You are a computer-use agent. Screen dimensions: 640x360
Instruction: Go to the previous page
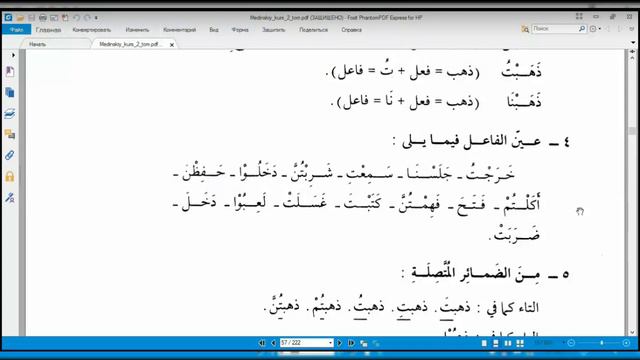tap(273, 343)
